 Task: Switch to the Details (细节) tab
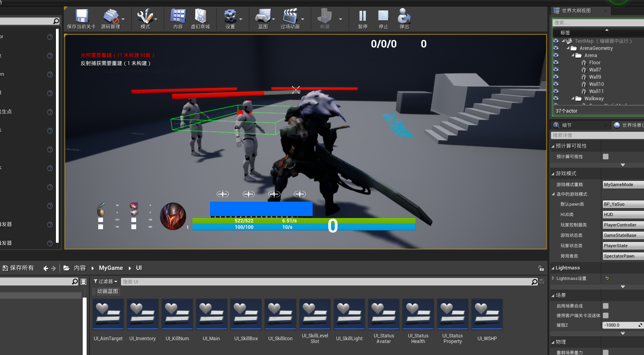tap(567, 125)
